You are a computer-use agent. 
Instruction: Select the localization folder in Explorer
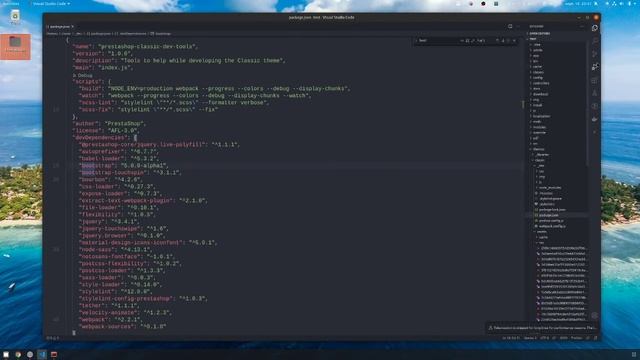click(542, 116)
